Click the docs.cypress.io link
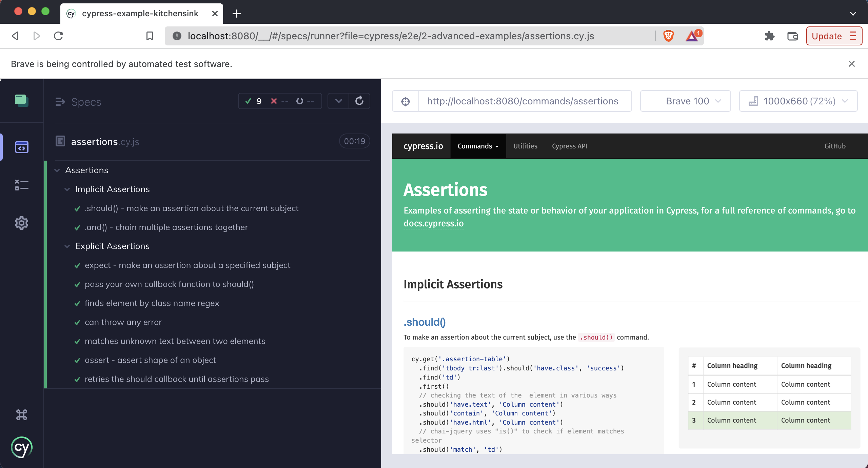The height and width of the screenshot is (468, 868). [x=433, y=223]
